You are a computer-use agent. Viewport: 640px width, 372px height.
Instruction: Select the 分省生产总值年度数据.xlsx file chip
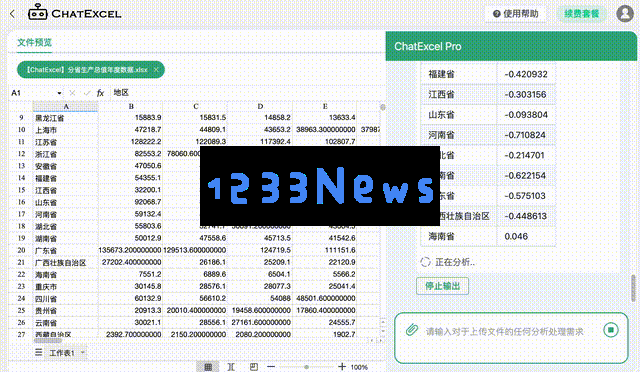91,70
